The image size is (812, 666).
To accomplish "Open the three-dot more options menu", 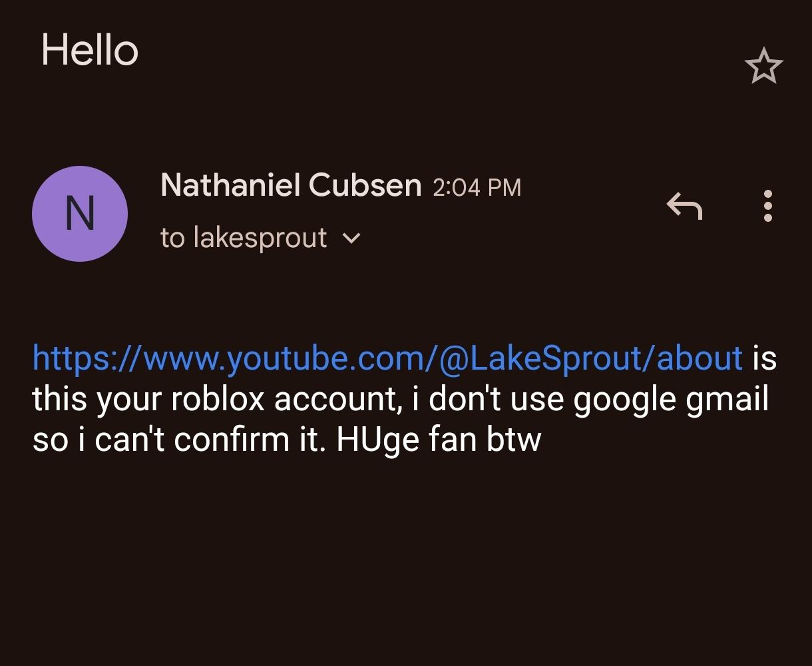I will [x=767, y=206].
